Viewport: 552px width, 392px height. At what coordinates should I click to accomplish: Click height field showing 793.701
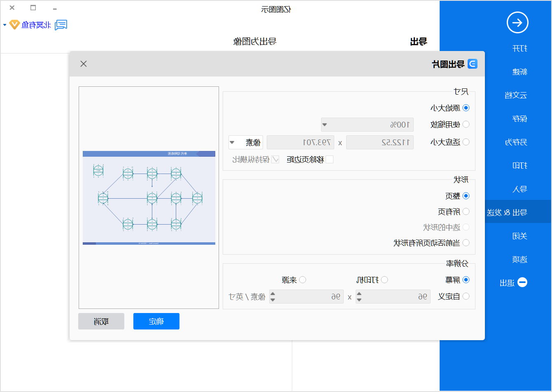coord(300,142)
